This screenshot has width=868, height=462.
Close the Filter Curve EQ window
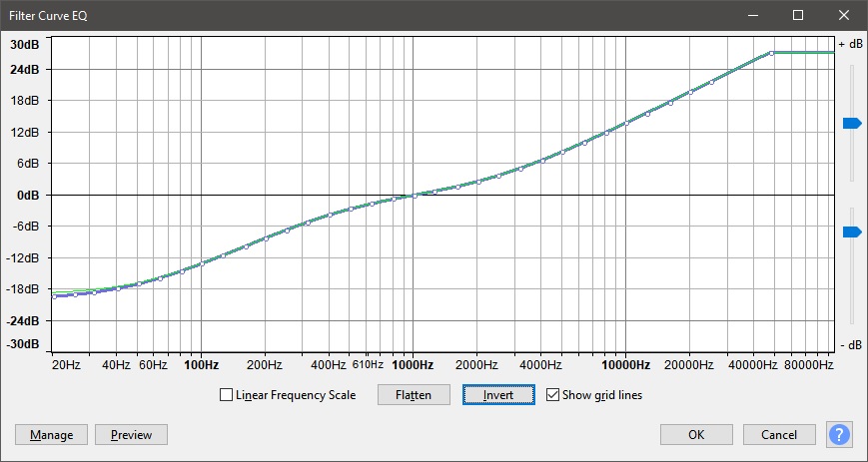844,15
